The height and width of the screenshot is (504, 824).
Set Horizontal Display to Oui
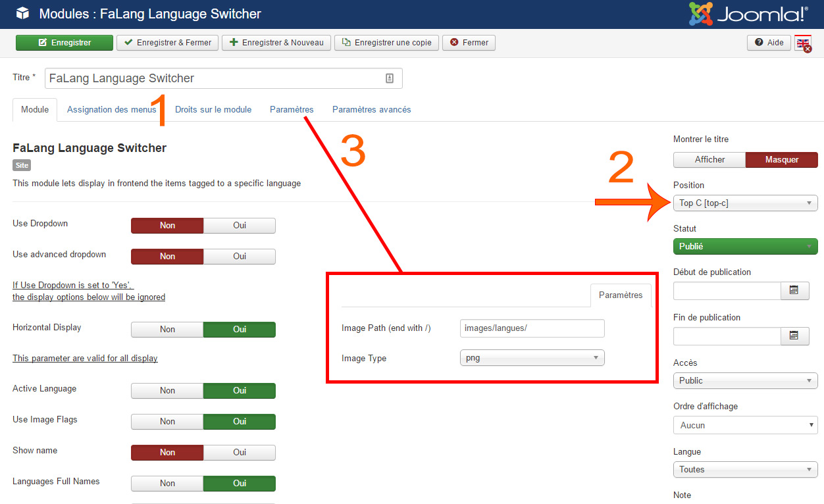pyautogui.click(x=240, y=330)
